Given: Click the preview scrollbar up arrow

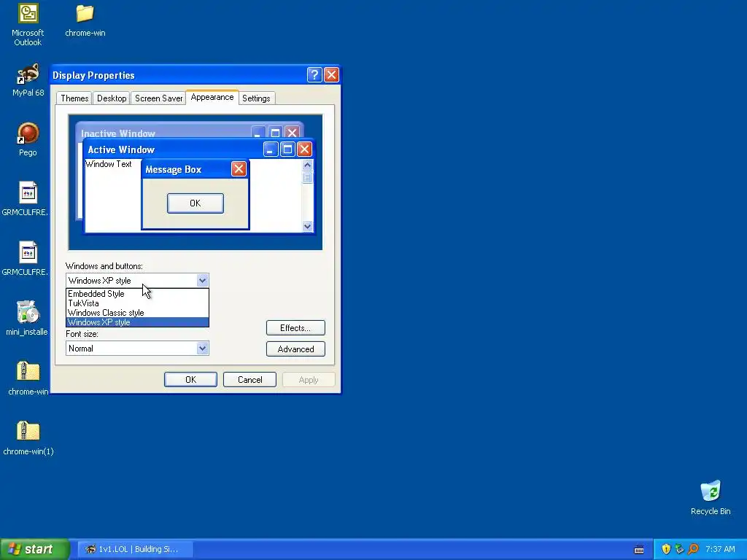Looking at the screenshot, I should (307, 166).
